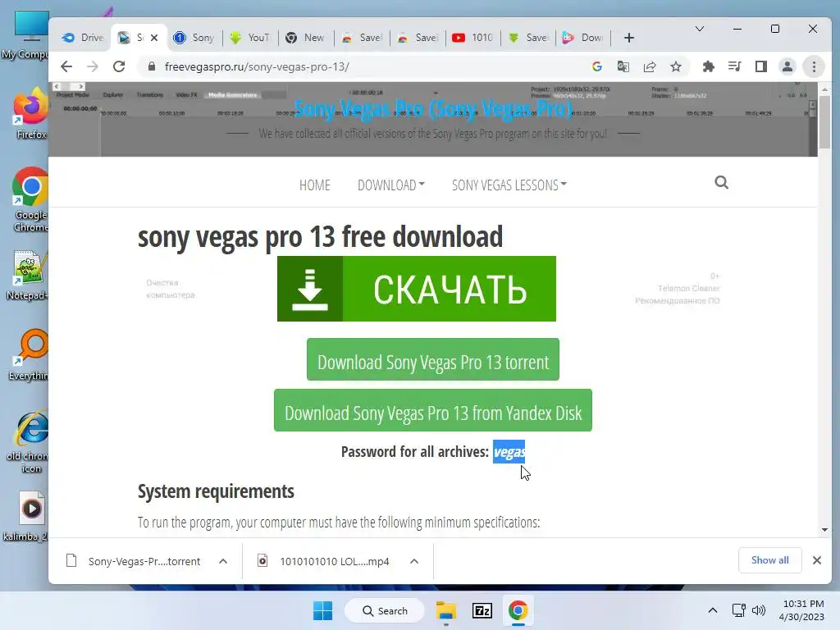Switch to the Drive tab

(x=82, y=38)
